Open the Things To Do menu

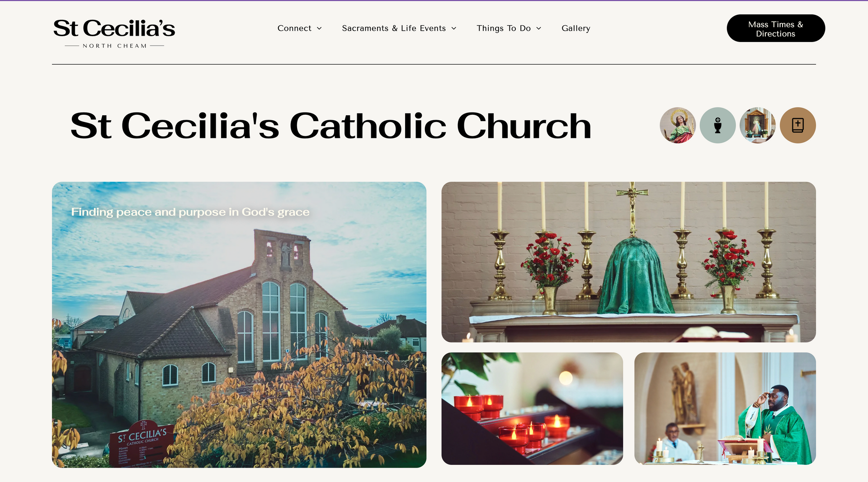[509, 28]
